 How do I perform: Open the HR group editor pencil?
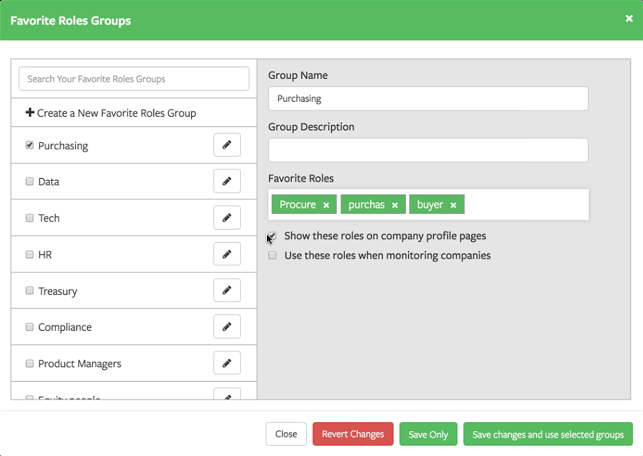coord(227,254)
